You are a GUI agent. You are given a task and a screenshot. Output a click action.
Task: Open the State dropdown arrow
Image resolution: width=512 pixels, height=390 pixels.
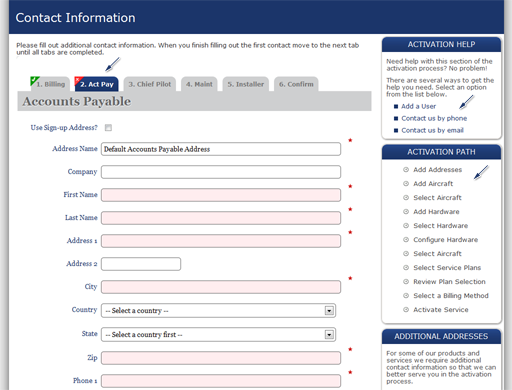pos(329,335)
